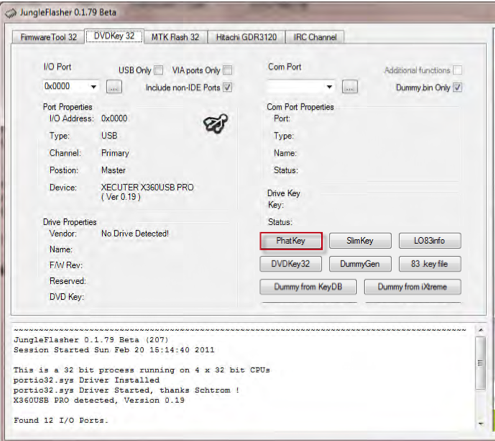The height and width of the screenshot is (441, 495).
Task: Uncheck Include non-IDE Ports
Action: tap(228, 87)
